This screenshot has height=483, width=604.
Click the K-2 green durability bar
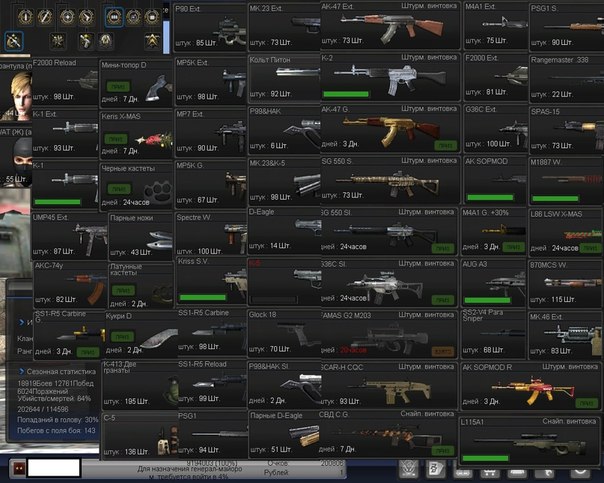(x=346, y=94)
